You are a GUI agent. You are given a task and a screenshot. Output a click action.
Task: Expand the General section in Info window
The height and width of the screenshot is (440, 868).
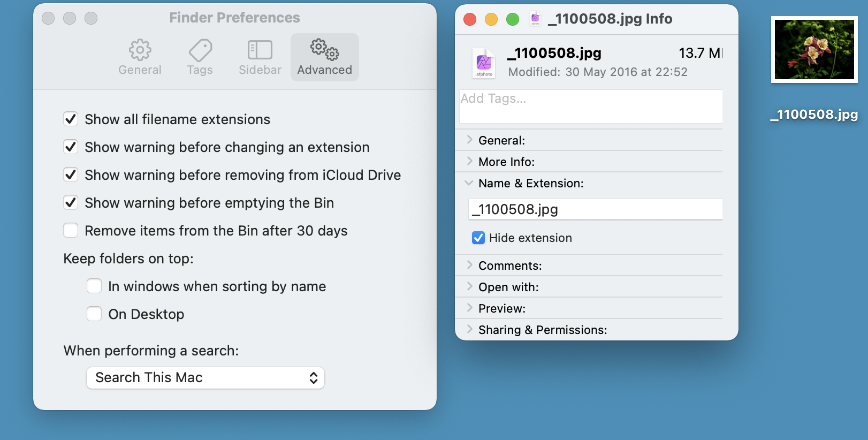(x=469, y=140)
